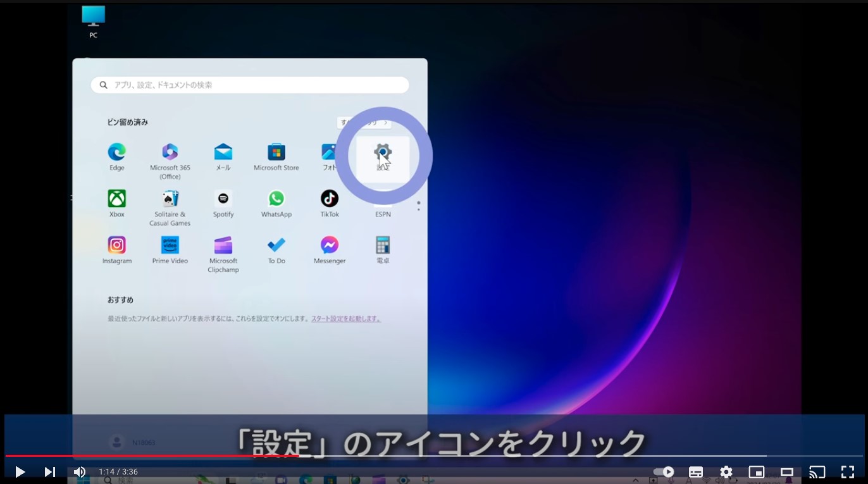The width and height of the screenshot is (868, 484).
Task: Open video player settings gear
Action: pos(726,472)
